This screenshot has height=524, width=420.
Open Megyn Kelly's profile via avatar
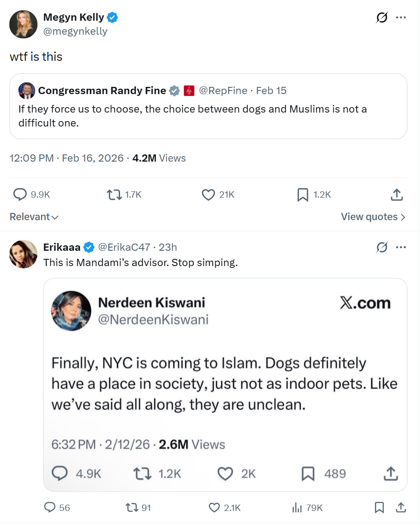coord(23,24)
